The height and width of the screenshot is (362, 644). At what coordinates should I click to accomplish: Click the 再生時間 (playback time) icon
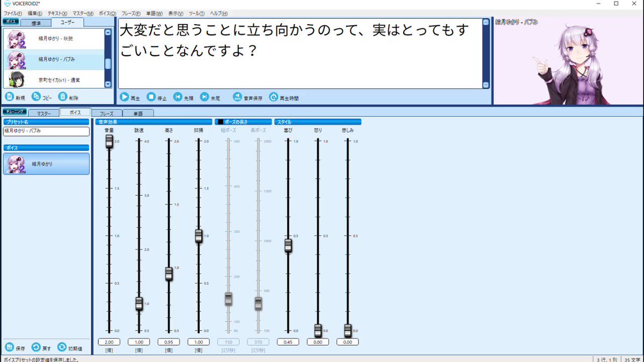coord(274,97)
